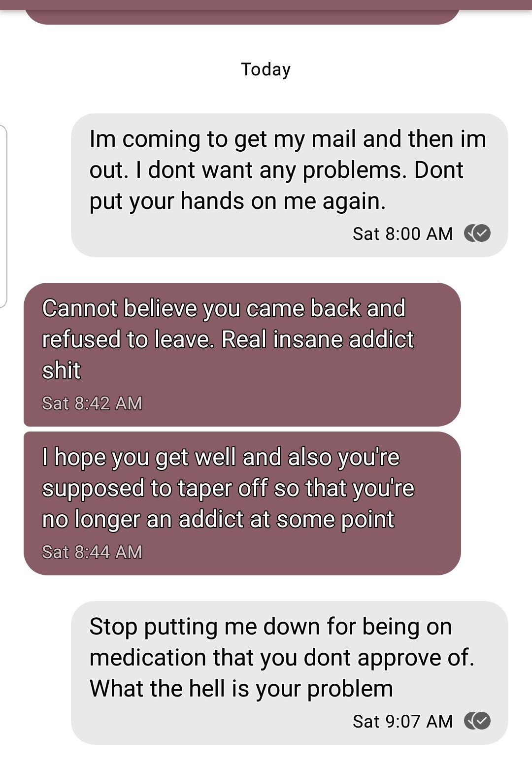This screenshot has width=532, height=765.
Task: Click the side panel edge handle on left
Action: (x=3, y=217)
